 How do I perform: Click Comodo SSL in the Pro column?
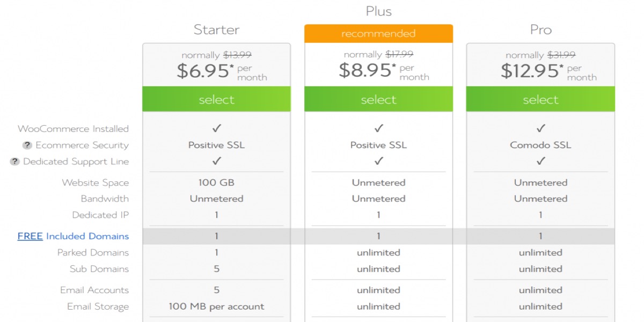coord(540,145)
